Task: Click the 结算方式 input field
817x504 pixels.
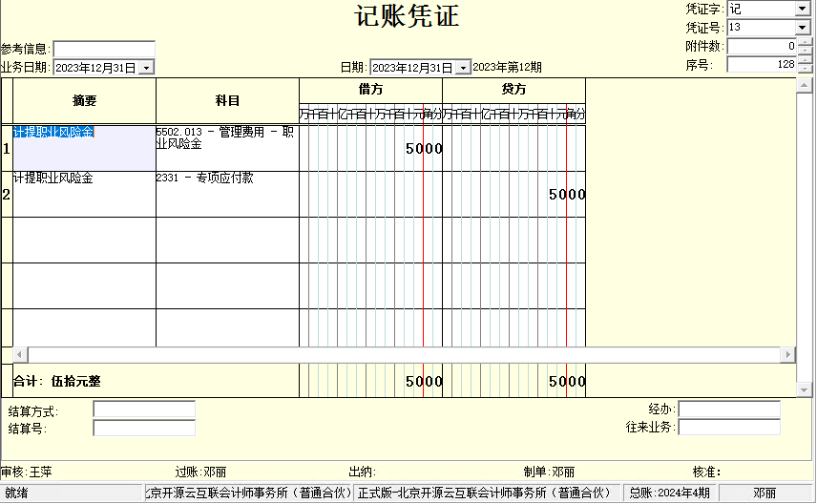Action: 144,409
